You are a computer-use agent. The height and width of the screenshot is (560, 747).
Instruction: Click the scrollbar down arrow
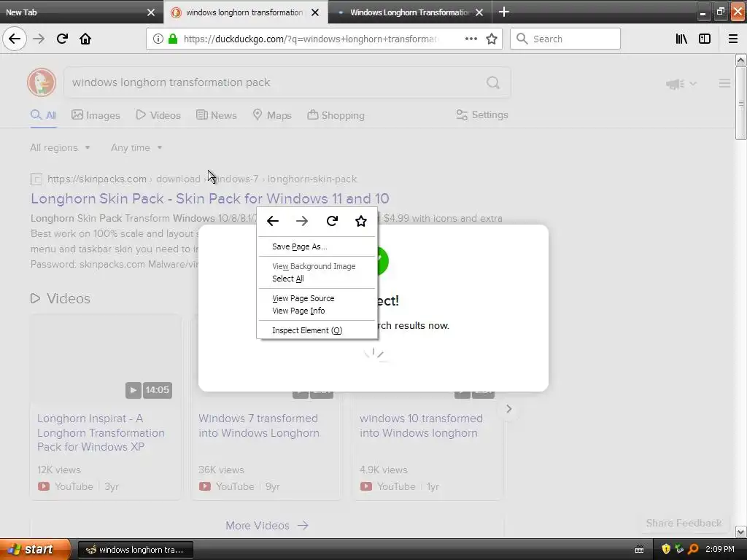coord(741,532)
